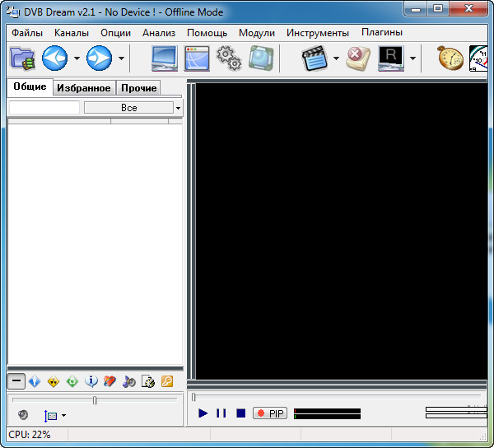
Task: Click the previous channel left-arrow button
Action: click(x=55, y=58)
